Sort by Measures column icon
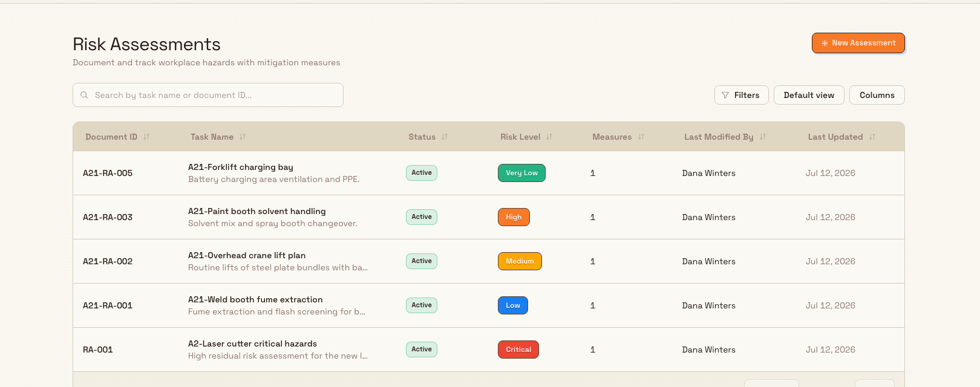Viewport: 980px width, 387px height. coord(641,137)
